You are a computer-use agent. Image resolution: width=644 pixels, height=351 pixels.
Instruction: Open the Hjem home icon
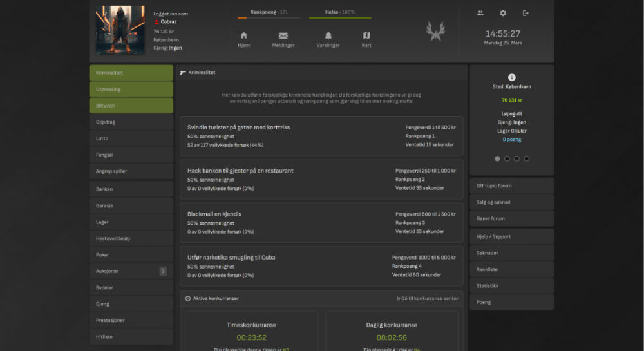[x=243, y=36]
